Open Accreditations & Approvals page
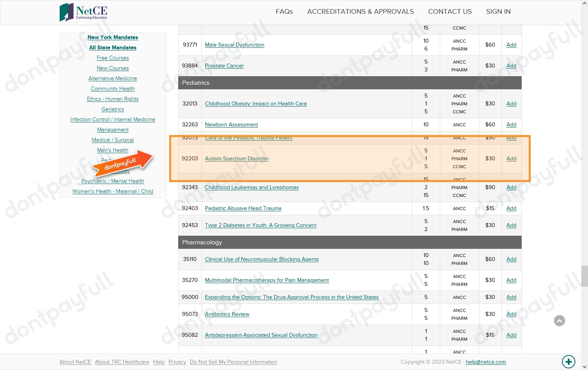 click(360, 11)
